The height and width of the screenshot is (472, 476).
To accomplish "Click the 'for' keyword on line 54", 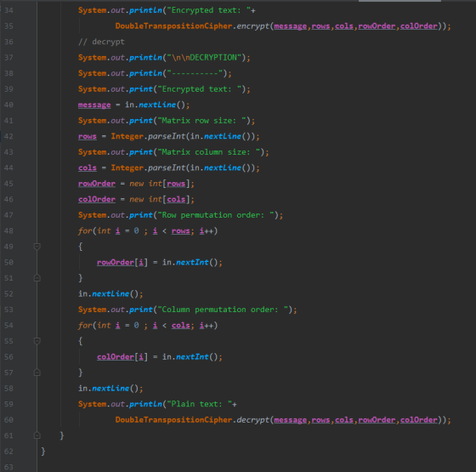I will pyautogui.click(x=85, y=325).
